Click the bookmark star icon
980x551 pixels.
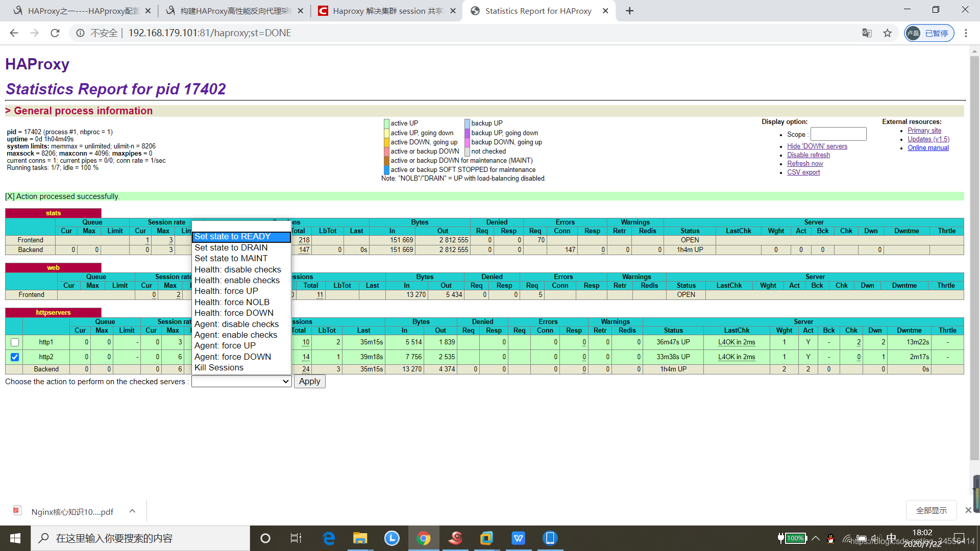pos(888,33)
